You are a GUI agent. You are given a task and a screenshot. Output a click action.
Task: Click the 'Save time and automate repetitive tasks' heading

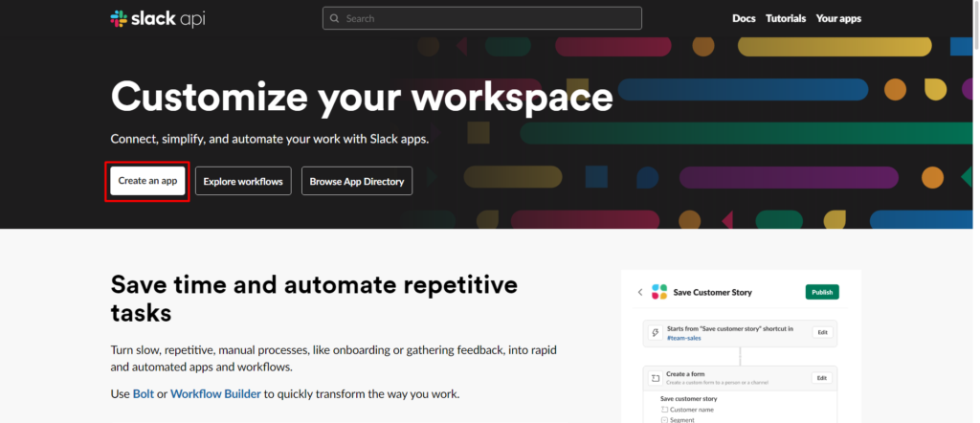coord(314,298)
